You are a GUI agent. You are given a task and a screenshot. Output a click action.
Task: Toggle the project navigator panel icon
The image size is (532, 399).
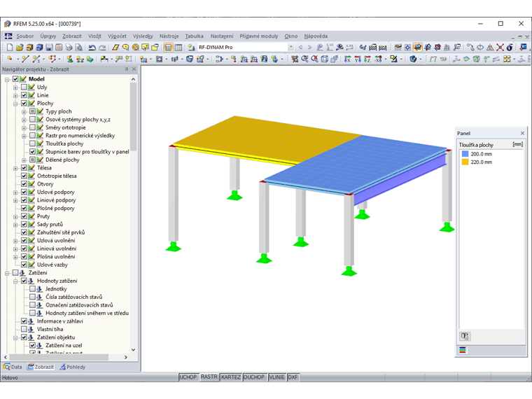pos(168,48)
